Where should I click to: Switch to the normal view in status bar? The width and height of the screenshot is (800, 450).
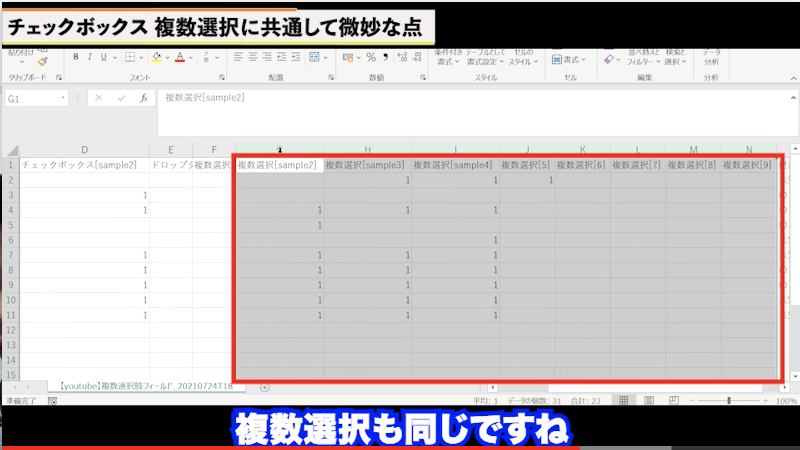pos(622,400)
